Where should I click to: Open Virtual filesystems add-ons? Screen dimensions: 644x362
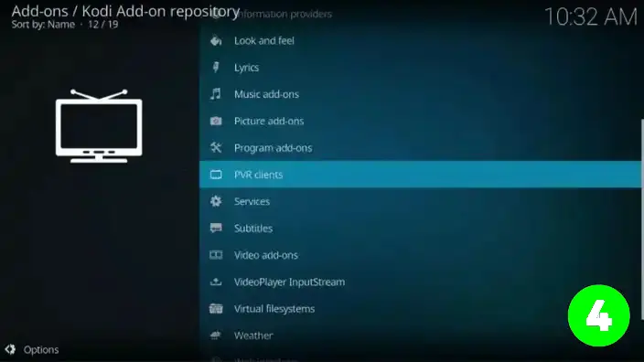(x=420, y=309)
